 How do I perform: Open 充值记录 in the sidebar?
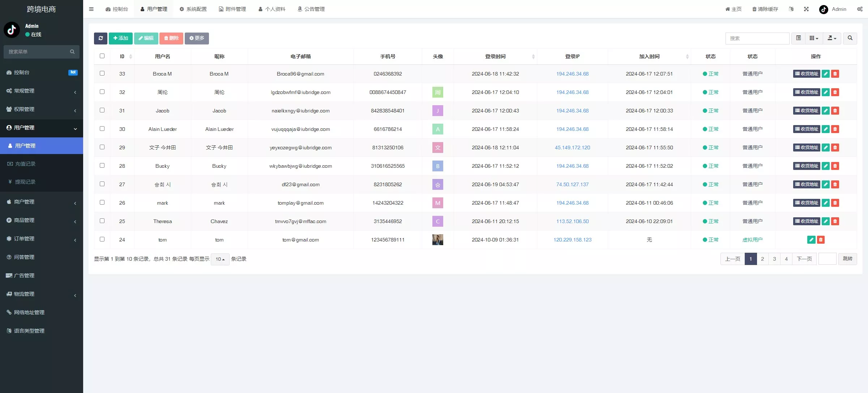pos(25,164)
